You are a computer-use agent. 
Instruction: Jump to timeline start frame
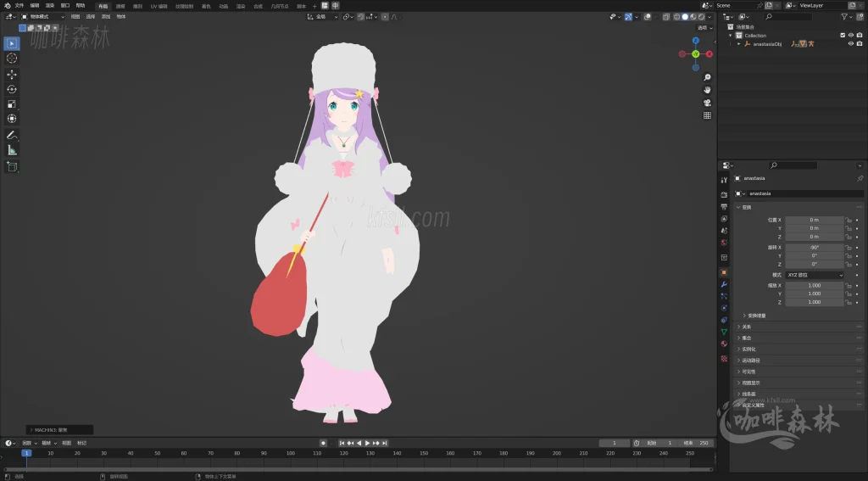342,443
